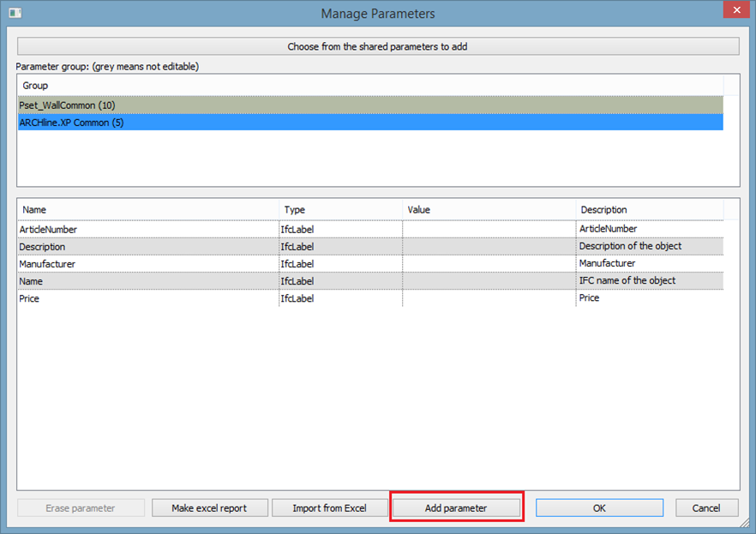756x534 pixels.
Task: Click the Description column header
Action: point(603,209)
